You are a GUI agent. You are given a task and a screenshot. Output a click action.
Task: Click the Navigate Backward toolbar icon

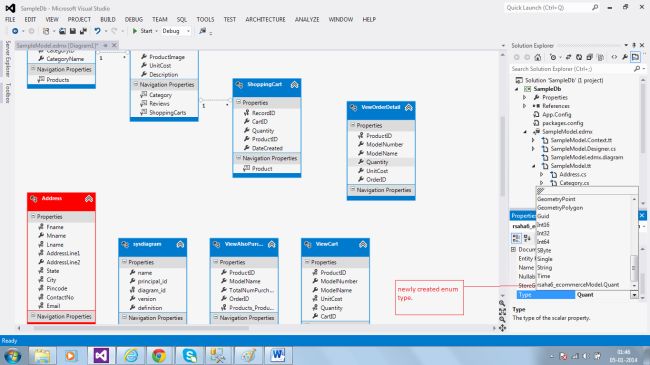15,31
